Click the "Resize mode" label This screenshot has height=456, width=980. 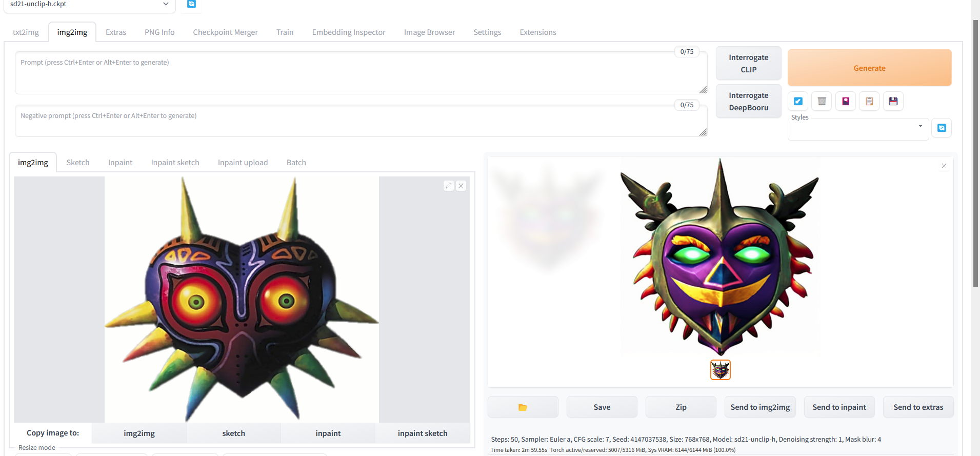click(x=37, y=447)
